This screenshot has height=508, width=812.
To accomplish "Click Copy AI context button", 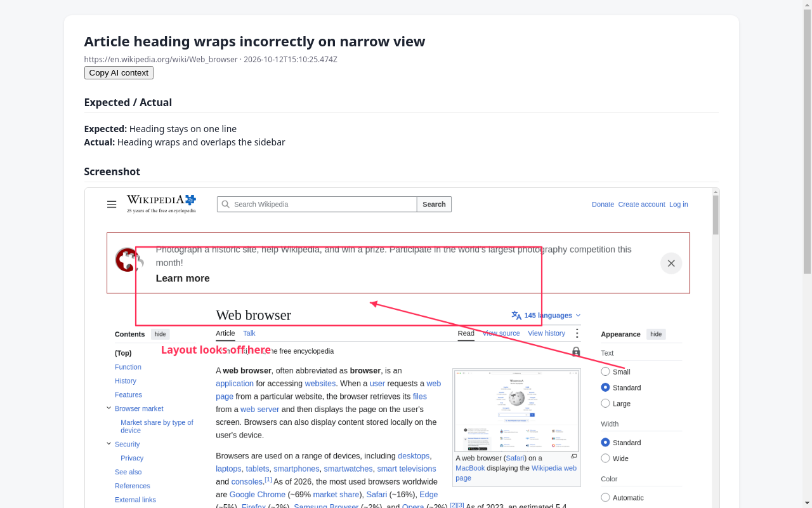I will click(119, 72).
